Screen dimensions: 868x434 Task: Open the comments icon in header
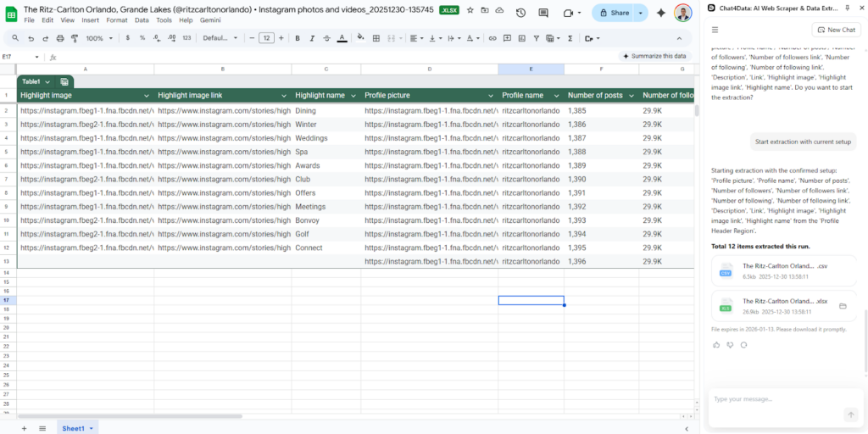coord(542,13)
